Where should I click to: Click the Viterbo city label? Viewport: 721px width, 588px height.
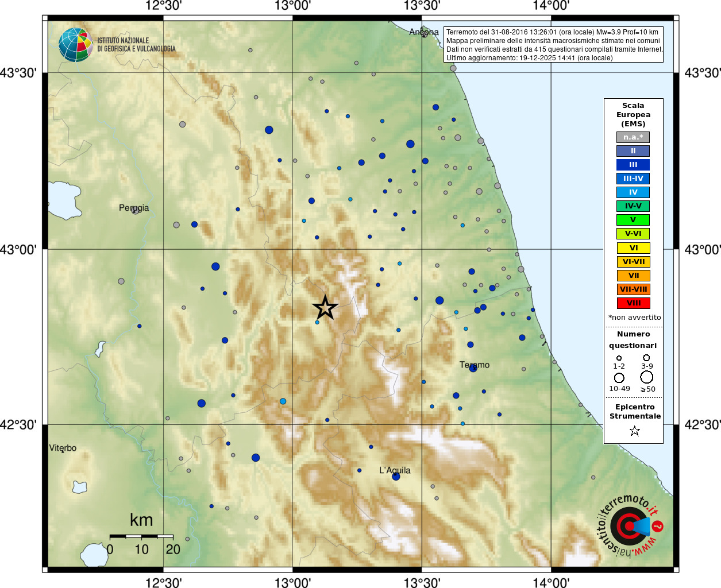click(x=63, y=448)
